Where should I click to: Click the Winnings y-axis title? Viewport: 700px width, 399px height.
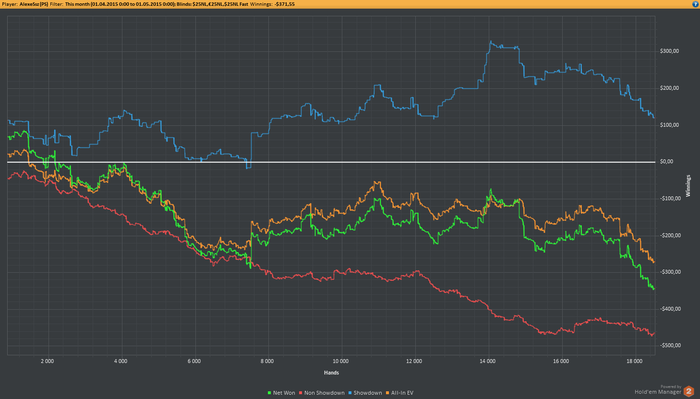click(688, 186)
